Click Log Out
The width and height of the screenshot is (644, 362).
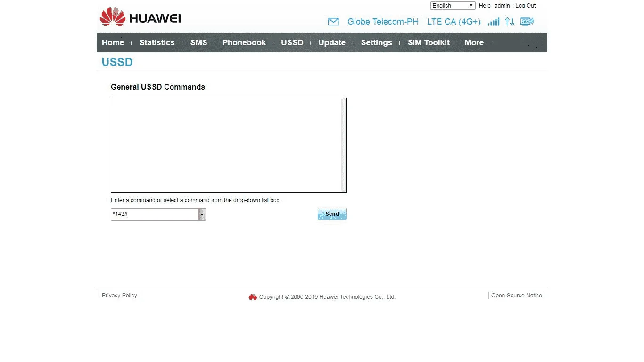[x=526, y=6]
